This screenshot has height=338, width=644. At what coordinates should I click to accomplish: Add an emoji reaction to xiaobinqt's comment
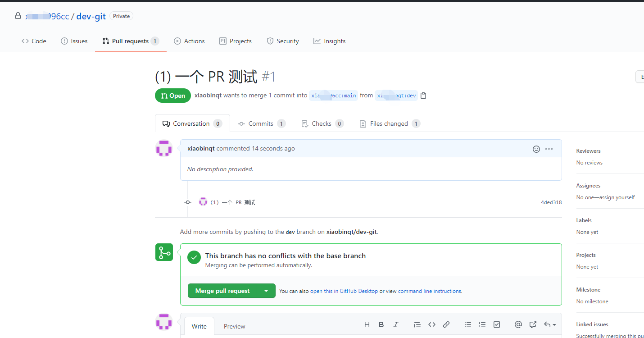[535, 149]
